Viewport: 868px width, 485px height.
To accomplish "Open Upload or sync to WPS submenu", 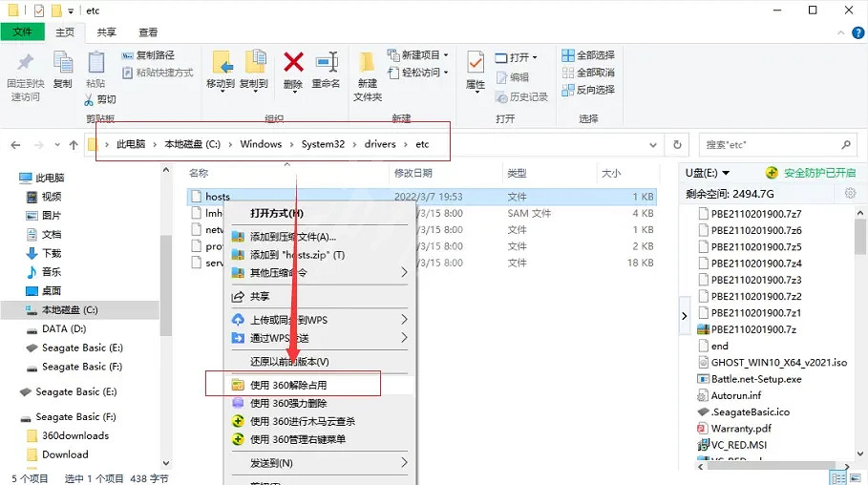I will click(320, 320).
